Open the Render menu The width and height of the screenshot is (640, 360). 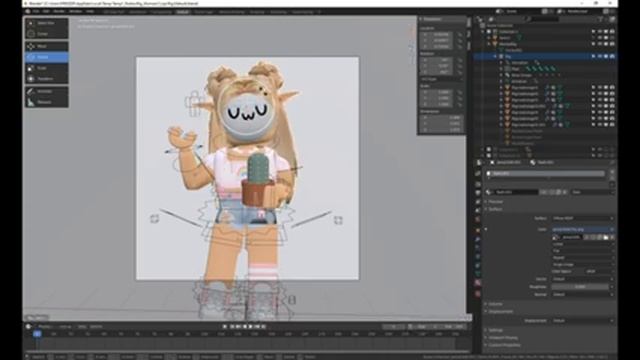click(59, 11)
